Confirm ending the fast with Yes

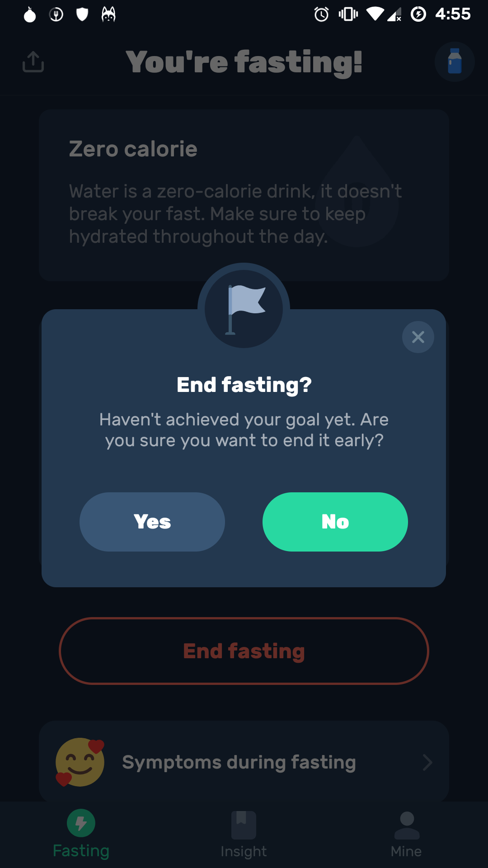pyautogui.click(x=152, y=522)
